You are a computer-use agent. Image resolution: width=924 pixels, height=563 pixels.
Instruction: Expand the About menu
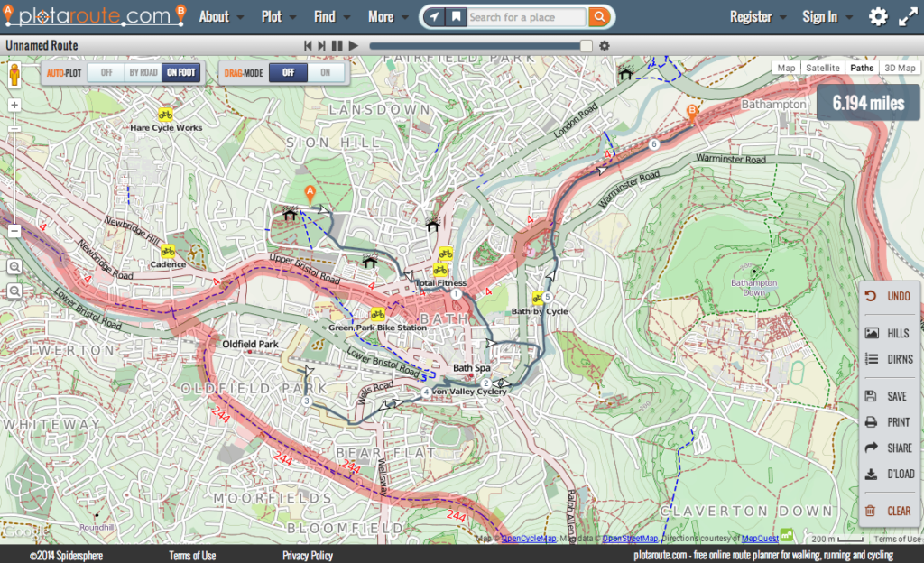(x=221, y=17)
